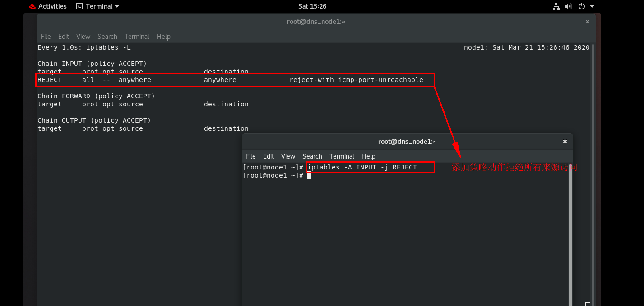Open Search menu in back terminal window
Screen dimensions: 644x306
[x=107, y=37]
